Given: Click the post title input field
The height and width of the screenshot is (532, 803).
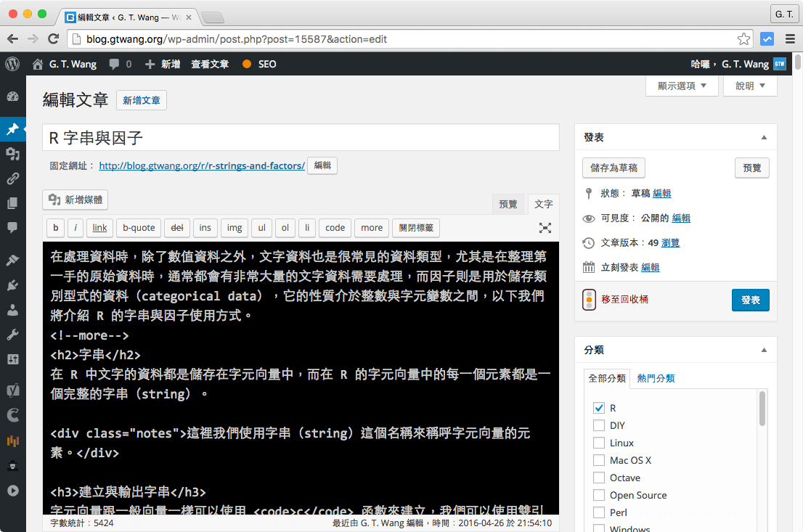Looking at the screenshot, I should [x=301, y=137].
